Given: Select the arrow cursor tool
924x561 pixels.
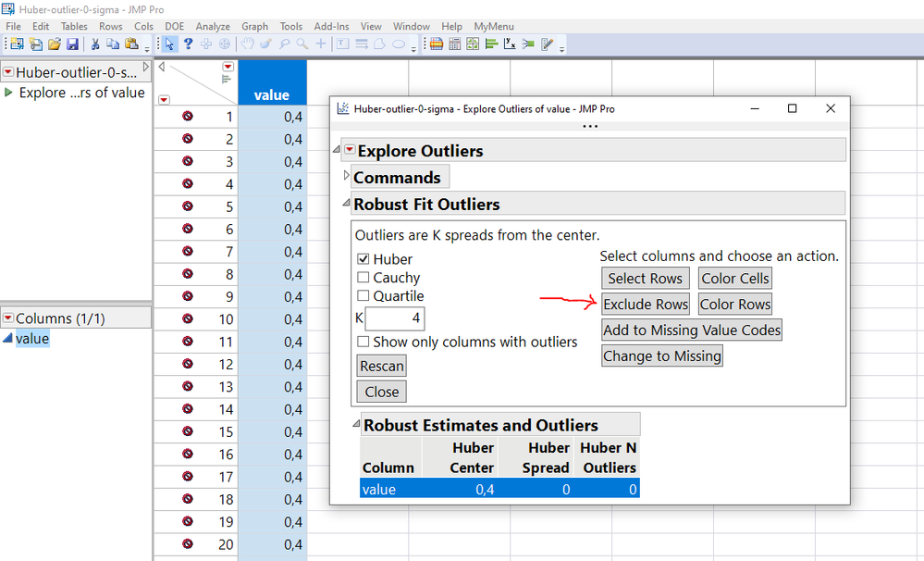Looking at the screenshot, I should 170,44.
